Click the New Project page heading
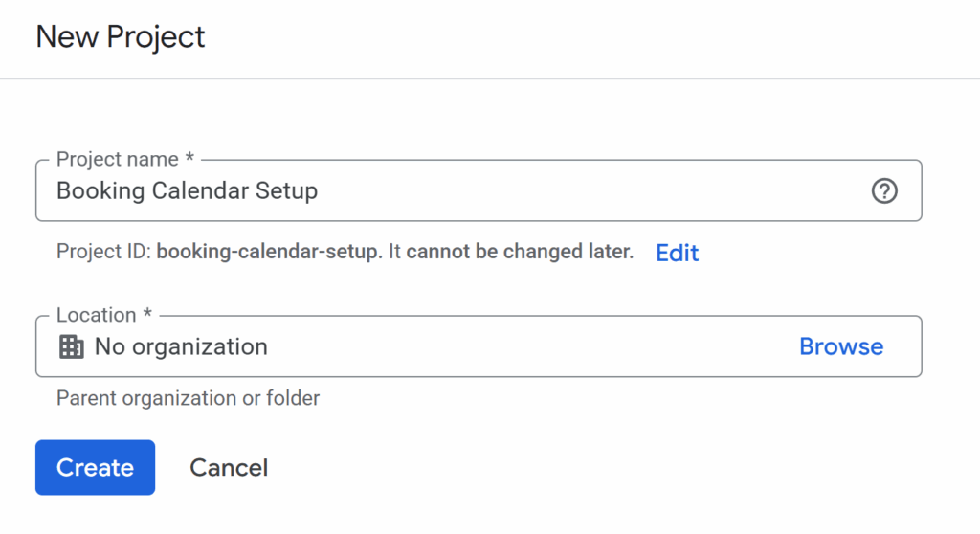This screenshot has height=534, width=980. tap(121, 37)
